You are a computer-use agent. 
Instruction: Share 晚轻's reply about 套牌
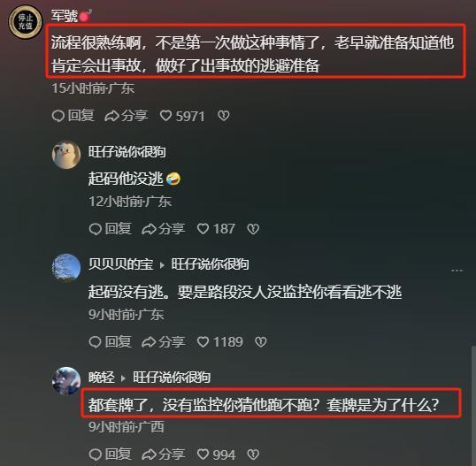click(x=164, y=455)
